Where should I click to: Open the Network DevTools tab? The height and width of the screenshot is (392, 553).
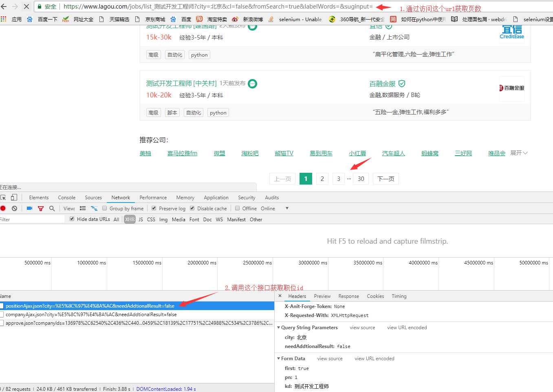(121, 197)
